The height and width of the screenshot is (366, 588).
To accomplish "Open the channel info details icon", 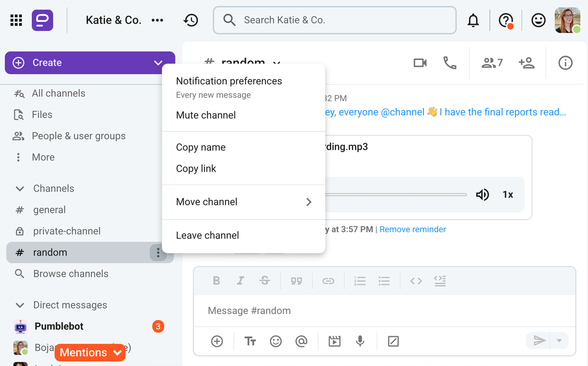I will 565,63.
